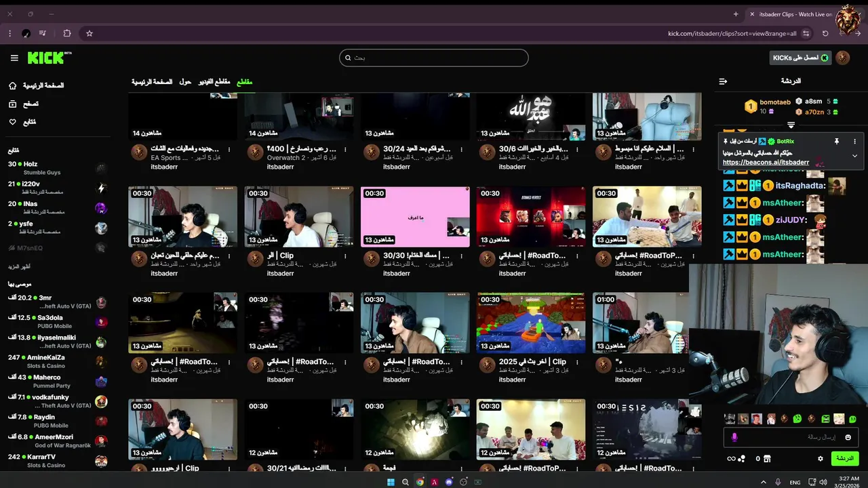
Task: Play the blue boat game clip thumbnail
Action: (x=531, y=323)
